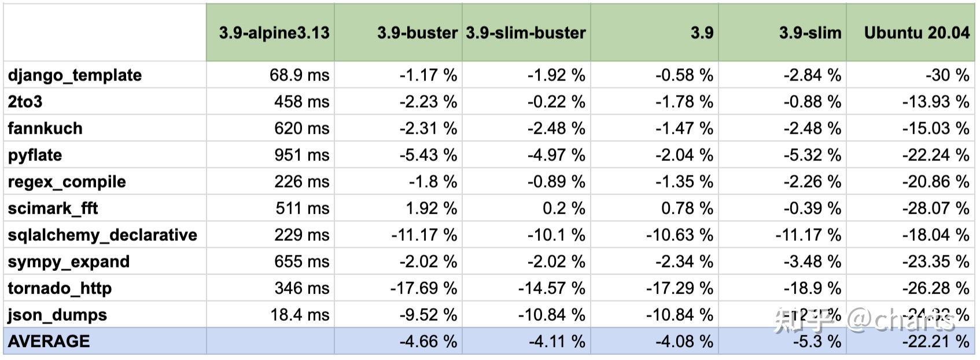
Task: Select the regex_compile row label
Action: [67, 182]
